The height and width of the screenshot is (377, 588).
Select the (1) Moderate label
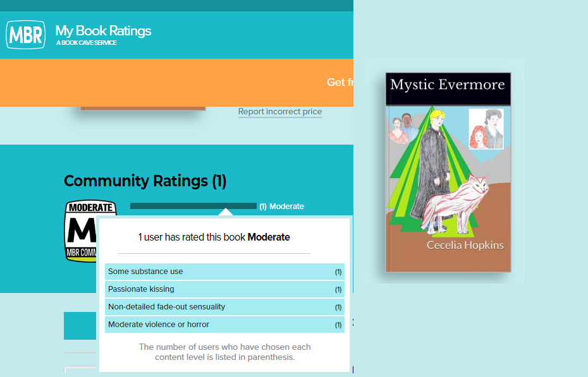point(281,206)
